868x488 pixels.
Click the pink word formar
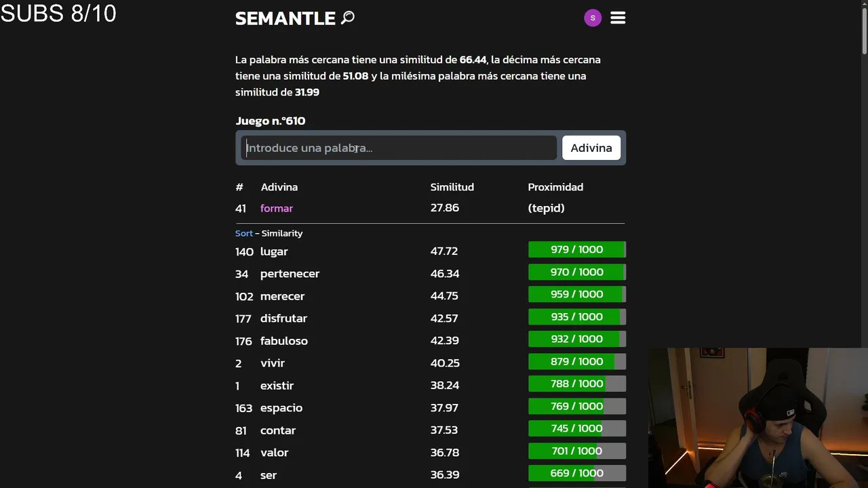[x=277, y=208]
